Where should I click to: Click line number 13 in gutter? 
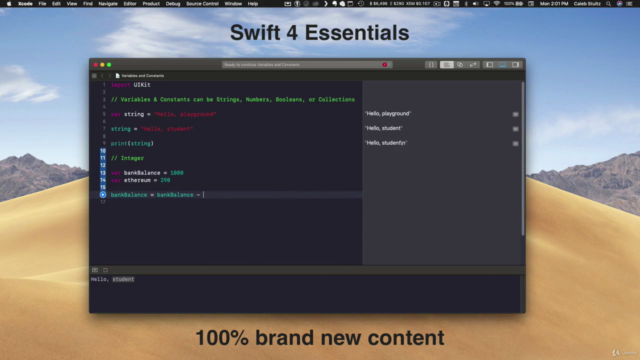[x=103, y=173]
